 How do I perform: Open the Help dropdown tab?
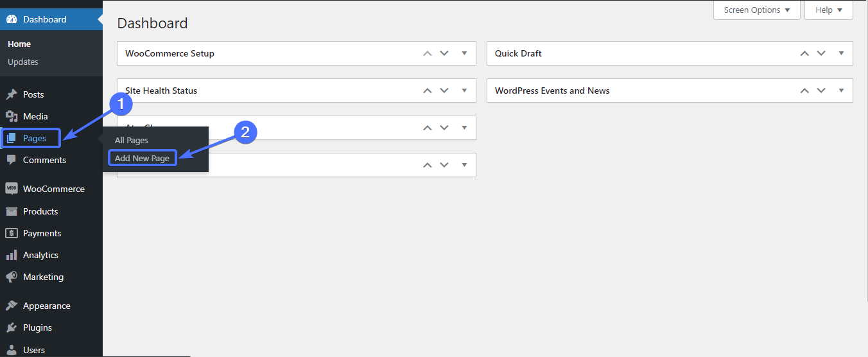click(828, 10)
